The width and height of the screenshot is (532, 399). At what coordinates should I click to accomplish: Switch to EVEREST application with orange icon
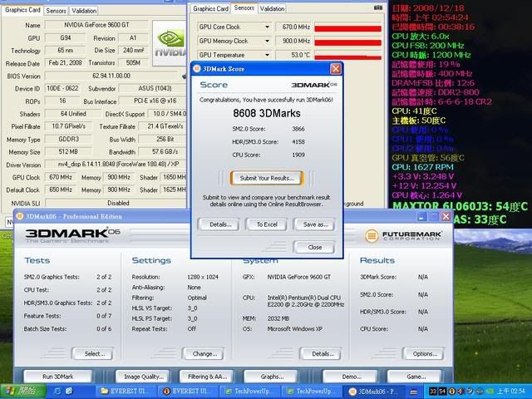coord(188,392)
